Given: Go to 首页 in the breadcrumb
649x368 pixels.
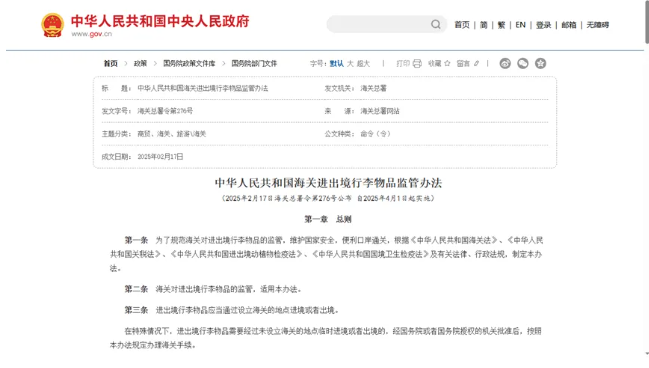Looking at the screenshot, I should point(111,63).
